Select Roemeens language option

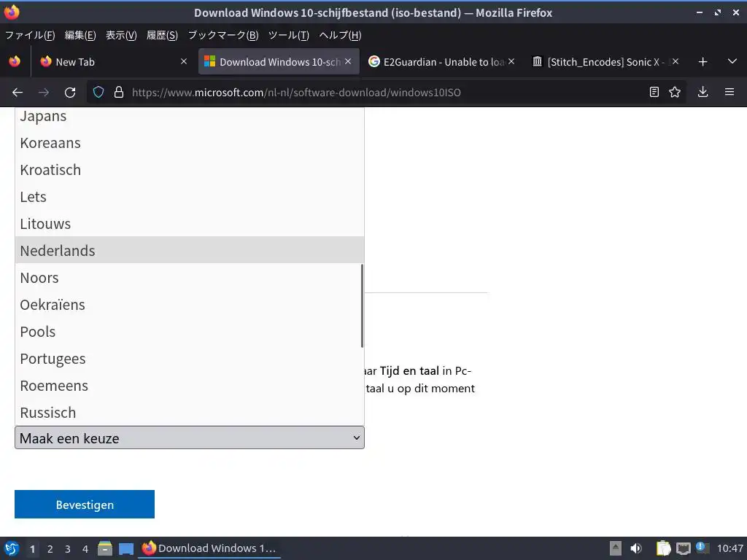190,386
